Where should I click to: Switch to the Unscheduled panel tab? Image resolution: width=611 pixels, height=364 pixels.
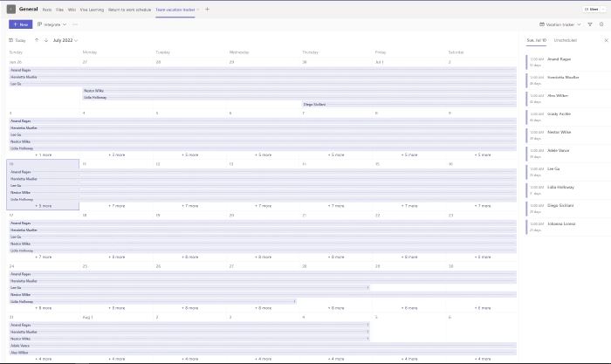(x=565, y=40)
